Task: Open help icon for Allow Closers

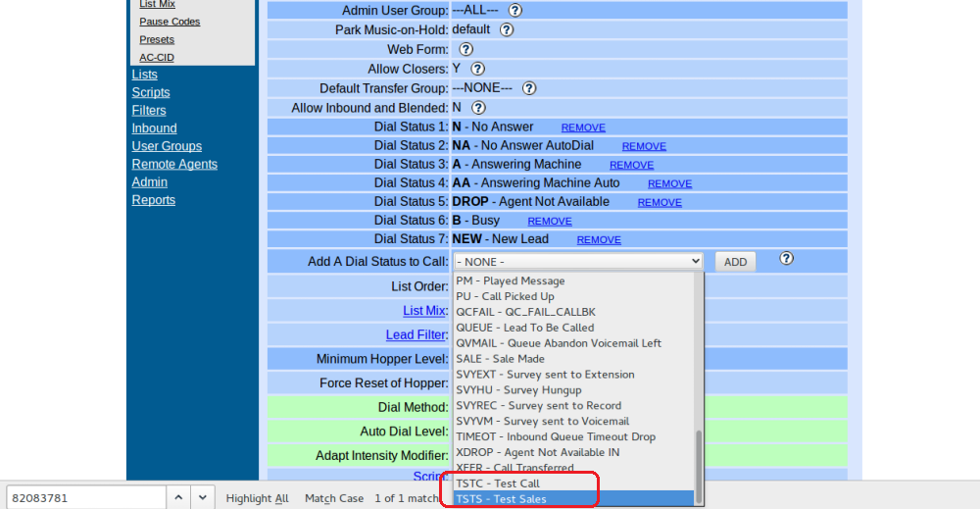Action: 477,69
